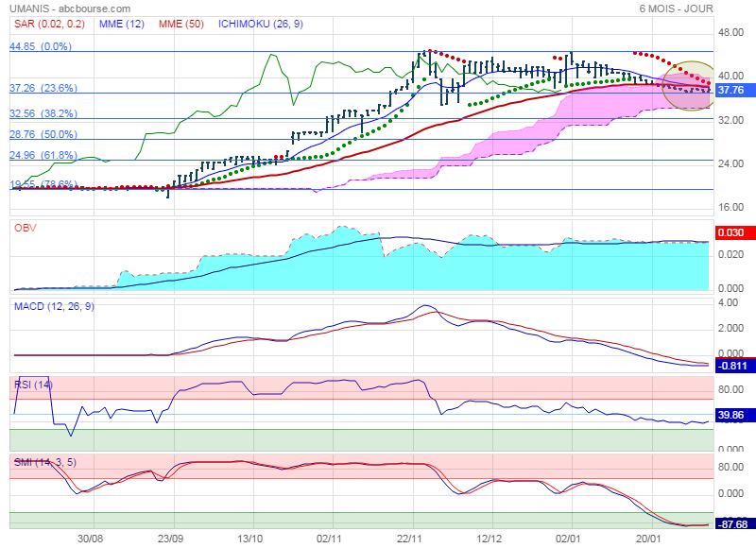
Task: Click the 24.00 price axis value
Action: [x=730, y=163]
